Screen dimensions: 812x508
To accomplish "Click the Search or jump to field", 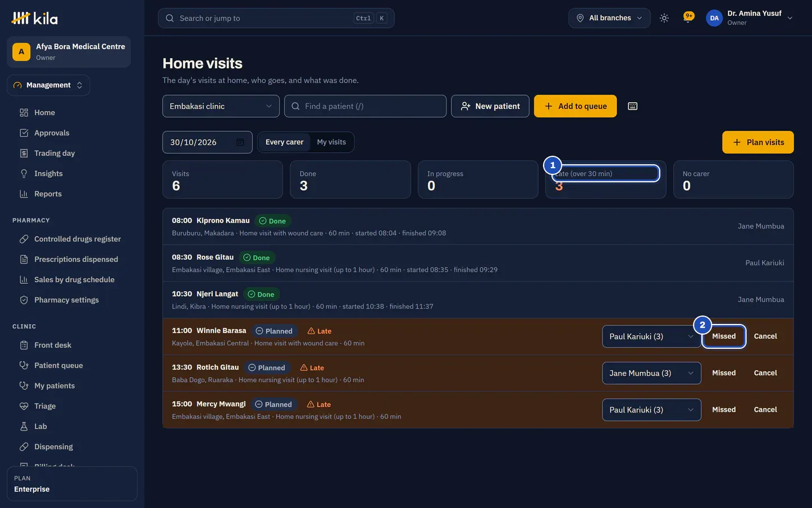I will [276, 18].
